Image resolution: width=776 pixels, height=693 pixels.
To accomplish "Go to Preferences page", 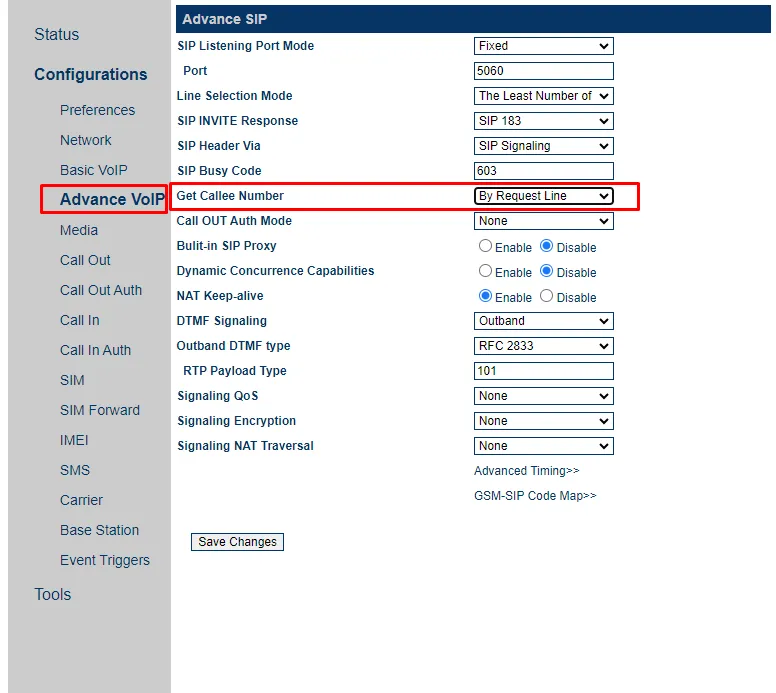I will pos(97,110).
